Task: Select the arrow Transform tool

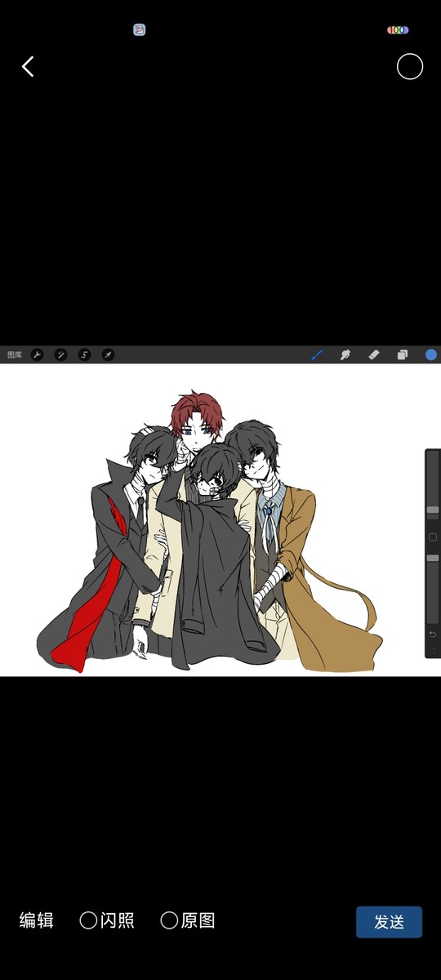Action: click(108, 354)
